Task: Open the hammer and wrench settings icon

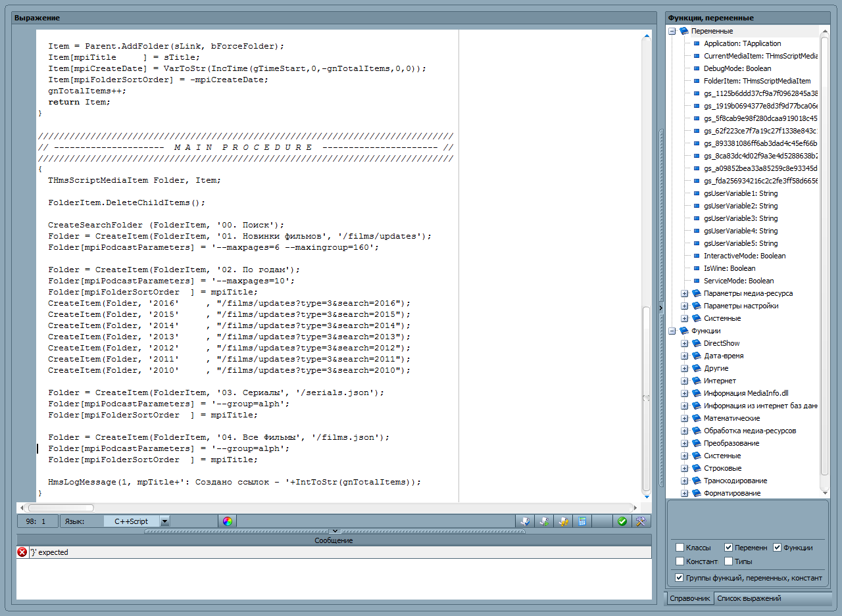Action: [641, 521]
